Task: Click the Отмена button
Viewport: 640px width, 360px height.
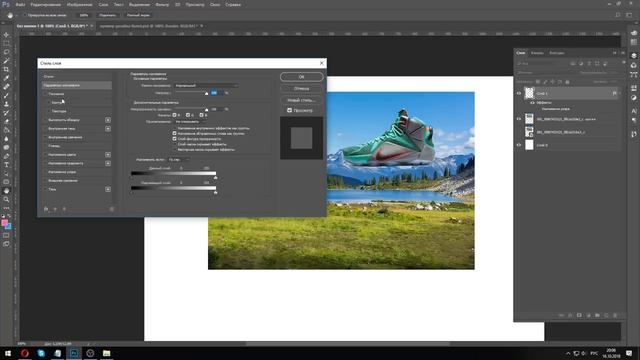Action: click(302, 89)
